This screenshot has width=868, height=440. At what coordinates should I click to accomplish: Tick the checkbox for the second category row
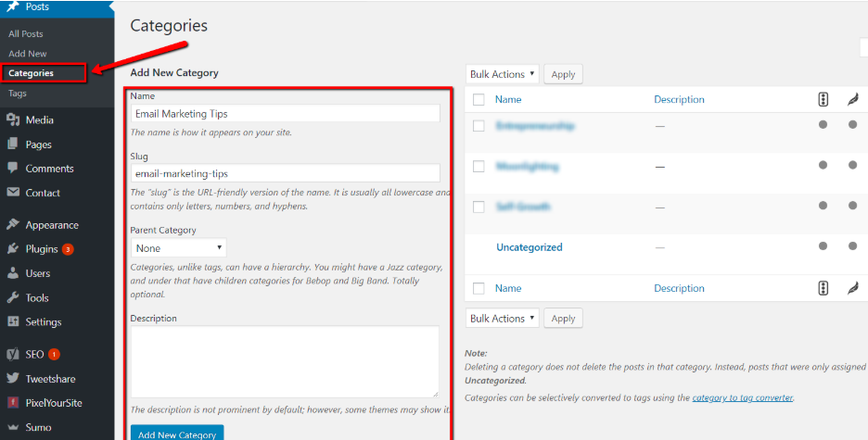(x=479, y=167)
